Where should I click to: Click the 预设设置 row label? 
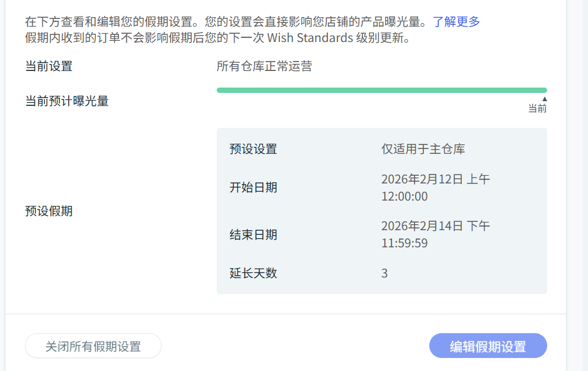253,149
